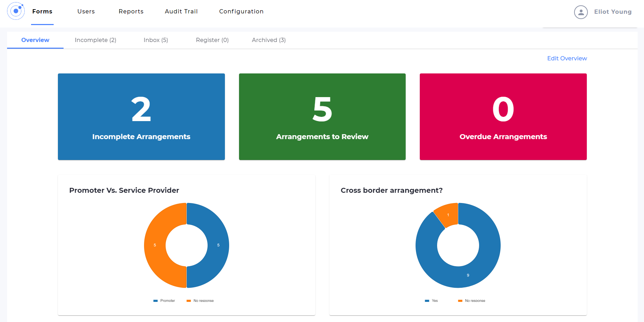The height and width of the screenshot is (322, 644).
Task: Click the Eliot Young profile name
Action: click(613, 12)
